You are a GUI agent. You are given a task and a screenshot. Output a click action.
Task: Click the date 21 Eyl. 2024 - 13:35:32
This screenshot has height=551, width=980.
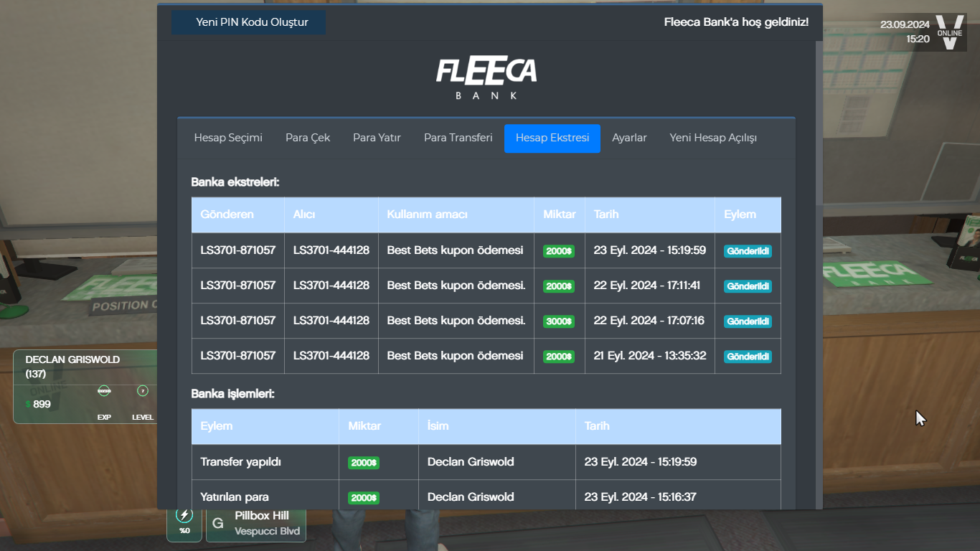coord(650,356)
